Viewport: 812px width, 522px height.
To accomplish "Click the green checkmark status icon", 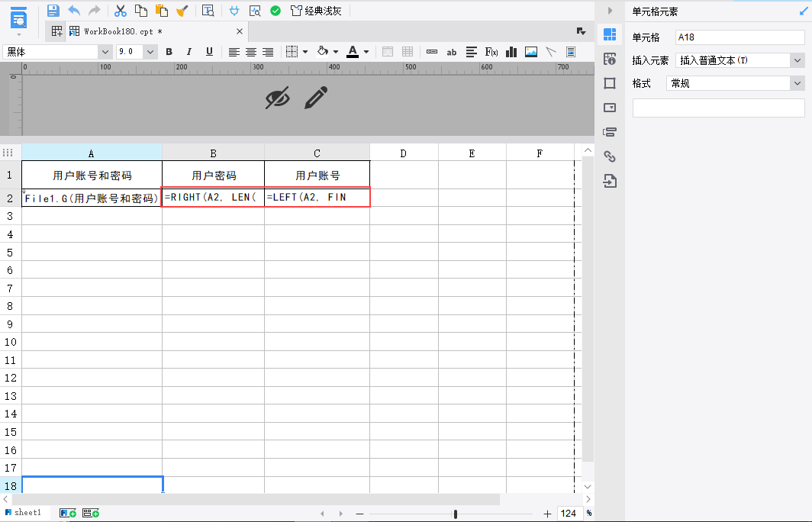I will pyautogui.click(x=275, y=11).
